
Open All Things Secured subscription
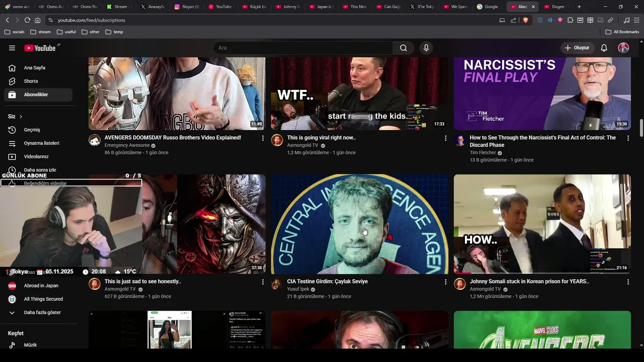[x=38, y=299]
